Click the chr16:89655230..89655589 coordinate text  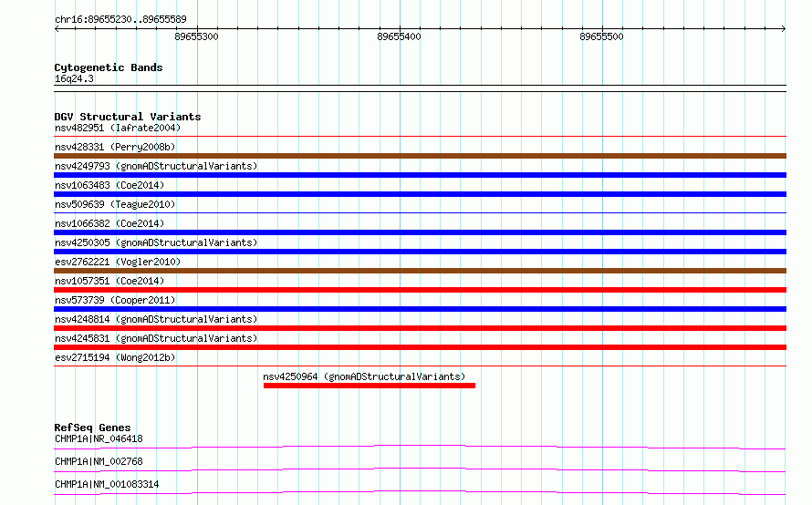point(120,19)
